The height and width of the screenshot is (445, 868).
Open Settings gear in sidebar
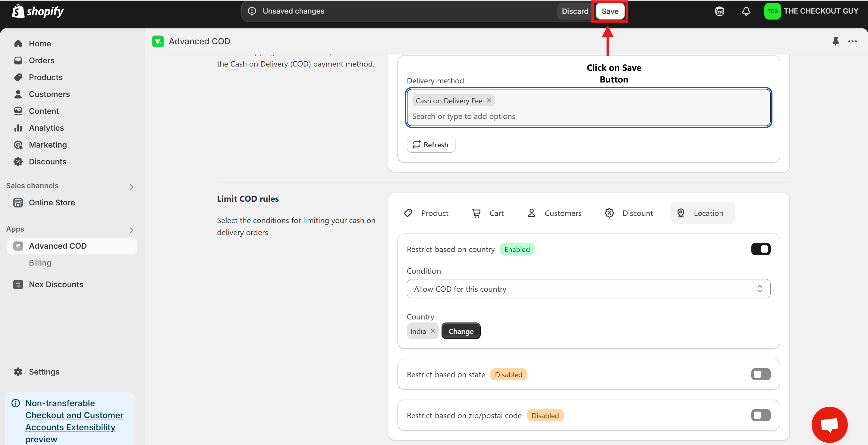(18, 372)
